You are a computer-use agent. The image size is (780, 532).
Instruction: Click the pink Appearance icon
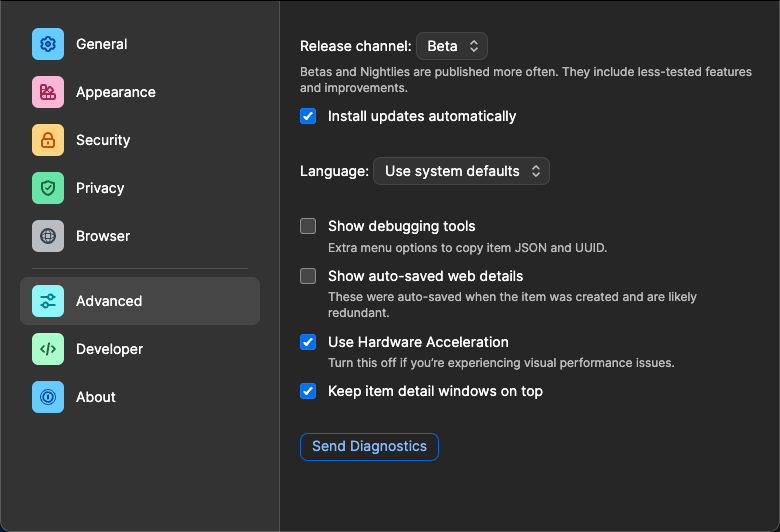[48, 92]
